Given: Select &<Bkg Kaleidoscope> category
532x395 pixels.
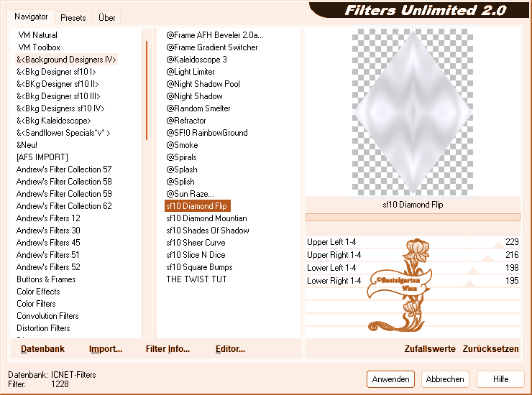Looking at the screenshot, I should (x=54, y=121).
